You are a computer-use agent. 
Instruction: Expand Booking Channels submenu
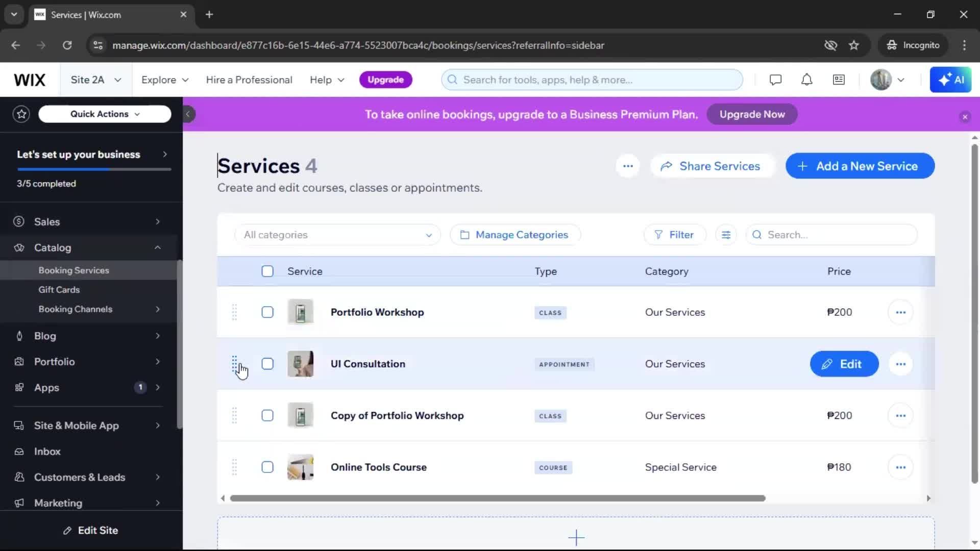(88, 309)
